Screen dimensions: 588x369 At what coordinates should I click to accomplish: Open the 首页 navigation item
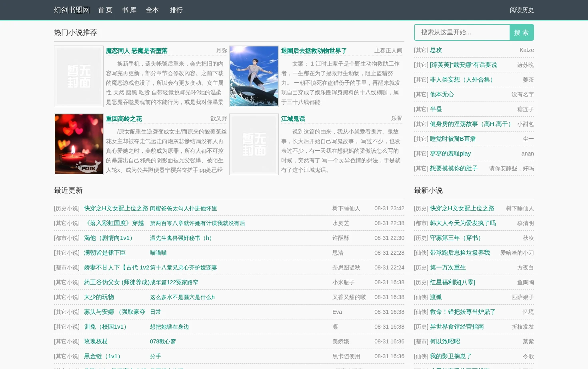point(105,10)
